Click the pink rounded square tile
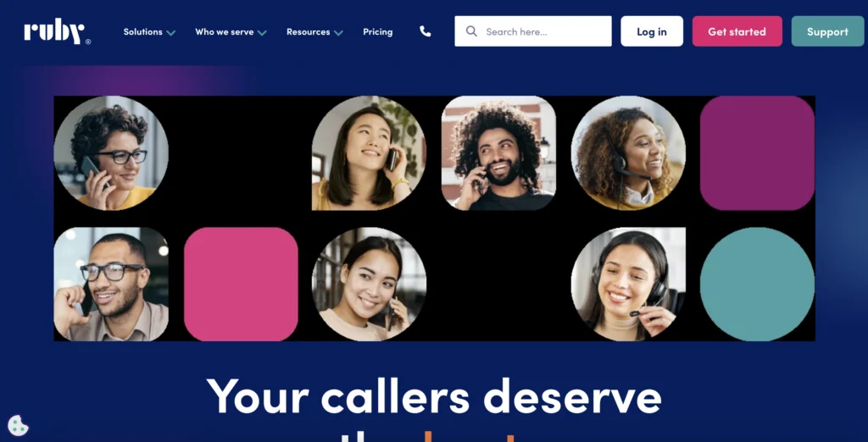 241,285
